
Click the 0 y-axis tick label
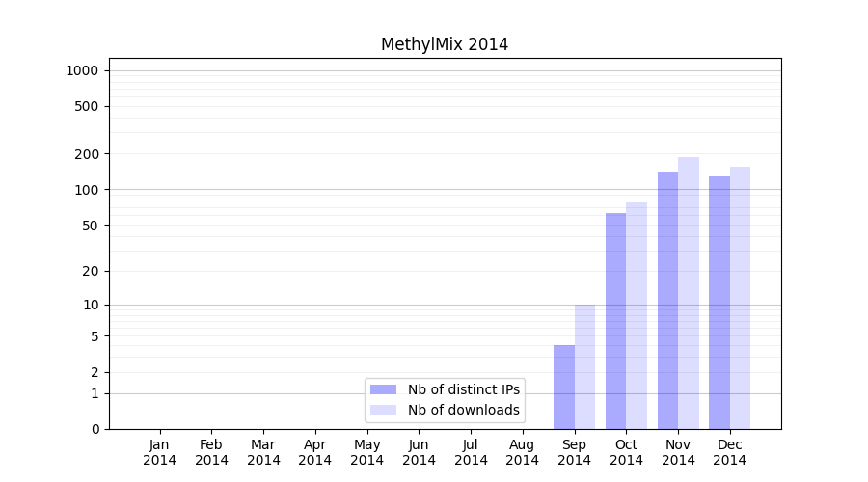[95, 429]
